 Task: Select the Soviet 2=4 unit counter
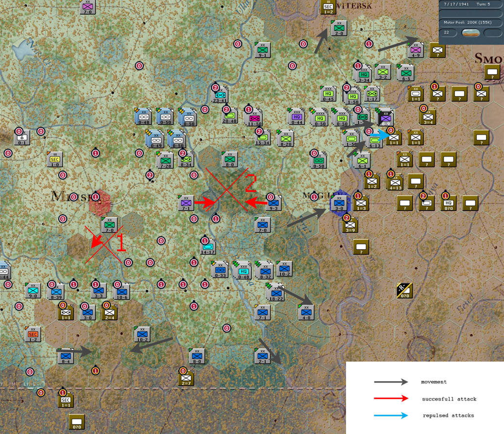(109, 312)
